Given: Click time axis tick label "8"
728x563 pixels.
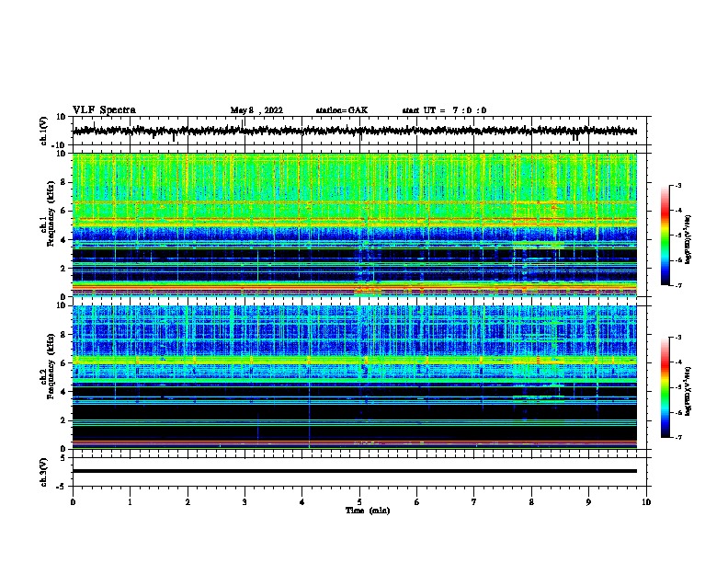Looking at the screenshot, I should coord(531,502).
